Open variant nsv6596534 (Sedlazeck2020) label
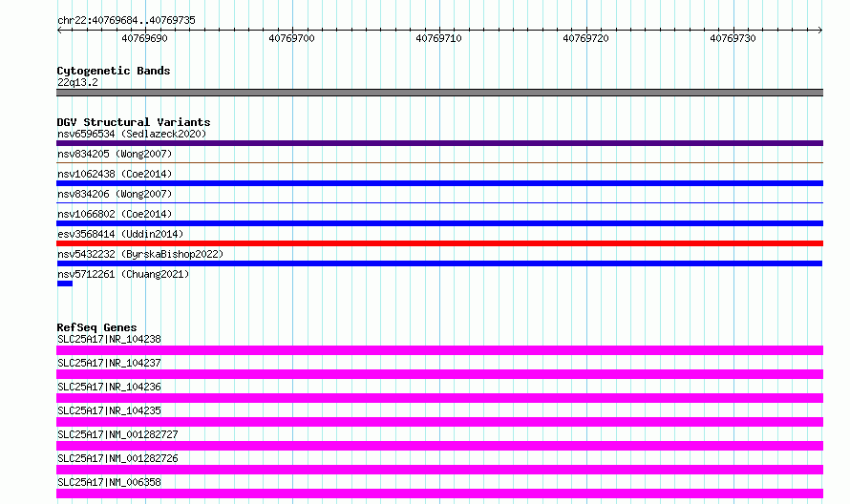850x504 pixels. point(132,134)
